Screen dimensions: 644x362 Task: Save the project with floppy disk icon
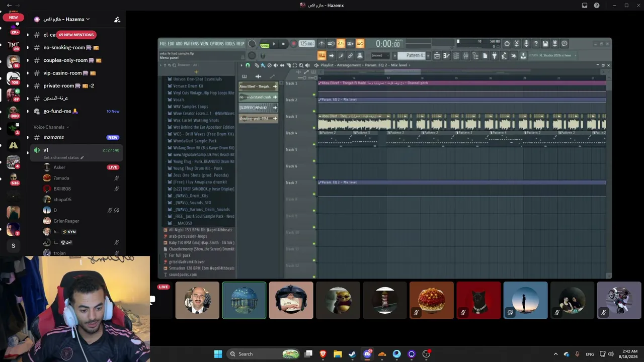[545, 44]
